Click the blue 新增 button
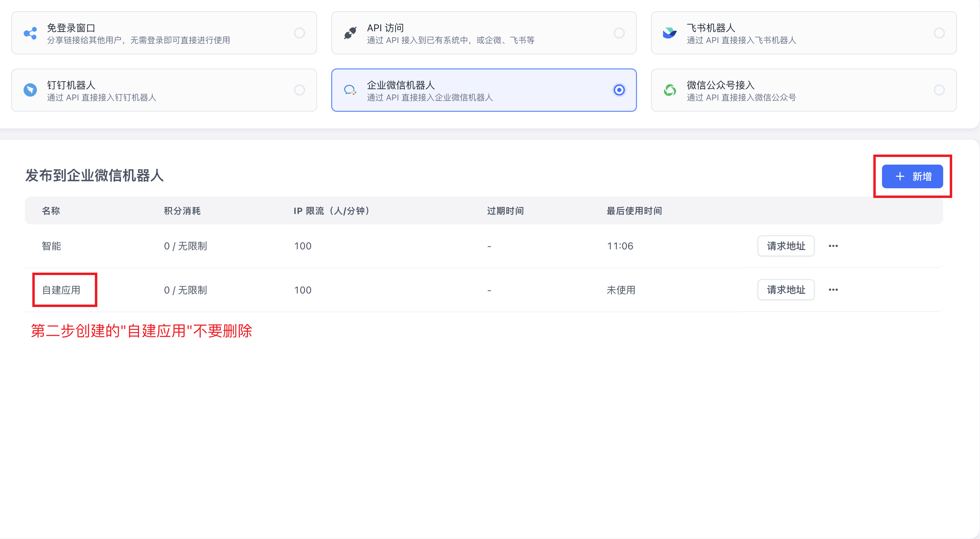The height and width of the screenshot is (539, 980). [912, 176]
